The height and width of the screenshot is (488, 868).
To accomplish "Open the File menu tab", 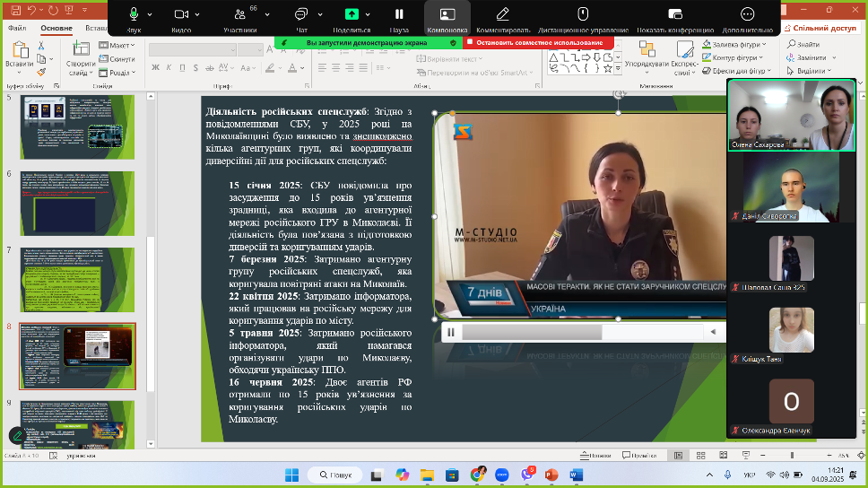I will click(17, 28).
